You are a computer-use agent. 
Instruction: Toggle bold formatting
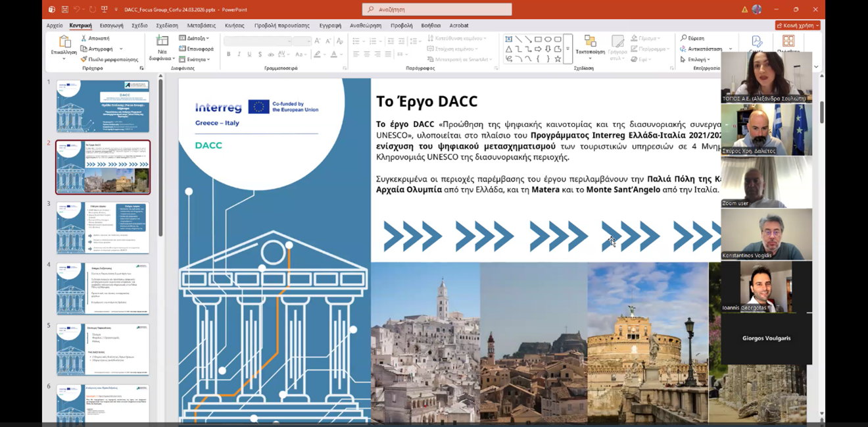click(229, 55)
